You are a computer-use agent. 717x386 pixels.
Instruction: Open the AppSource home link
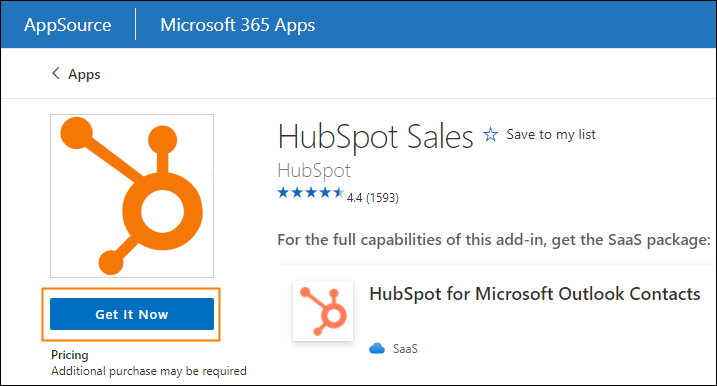pyautogui.click(x=68, y=25)
